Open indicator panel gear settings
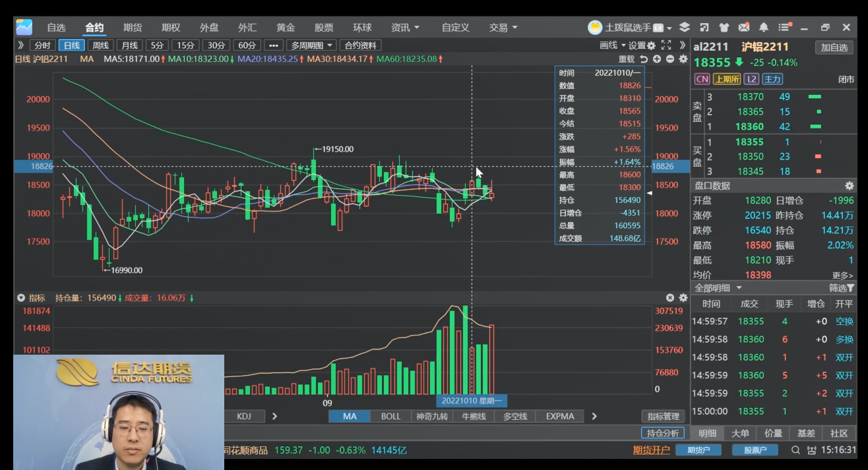Image resolution: width=868 pixels, height=470 pixels. point(683,298)
